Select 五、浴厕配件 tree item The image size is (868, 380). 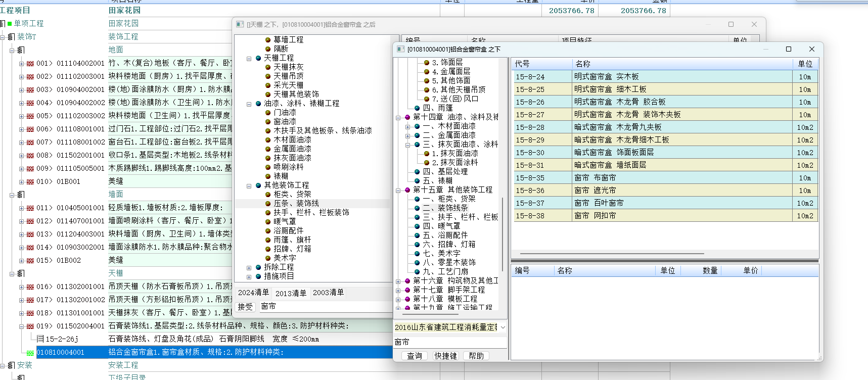click(445, 235)
